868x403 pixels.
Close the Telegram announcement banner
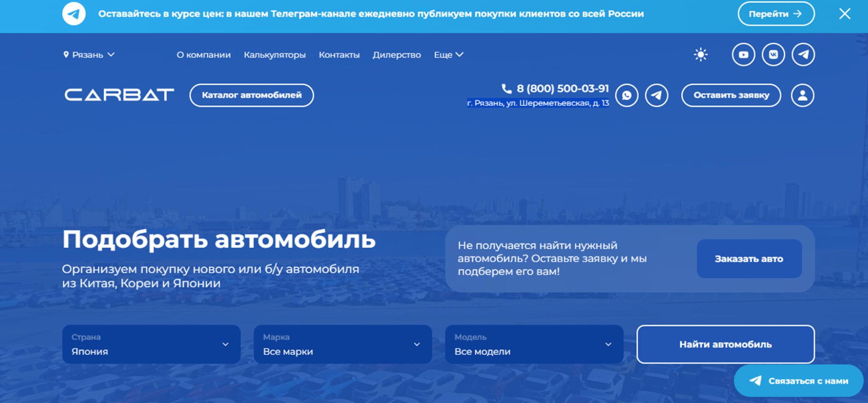[x=845, y=14]
